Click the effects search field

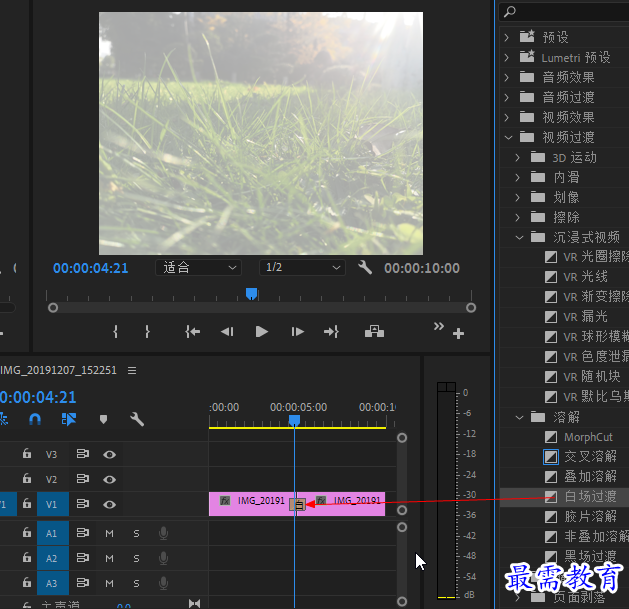point(564,12)
